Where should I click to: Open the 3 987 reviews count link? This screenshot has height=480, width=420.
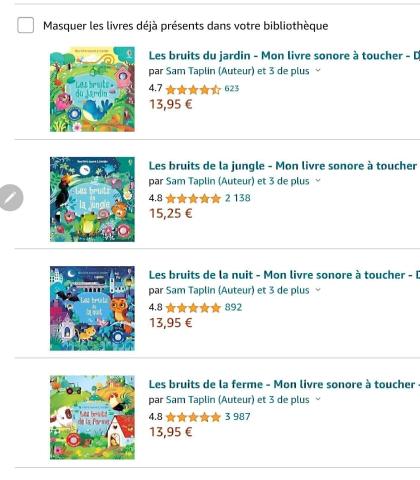pos(237,417)
